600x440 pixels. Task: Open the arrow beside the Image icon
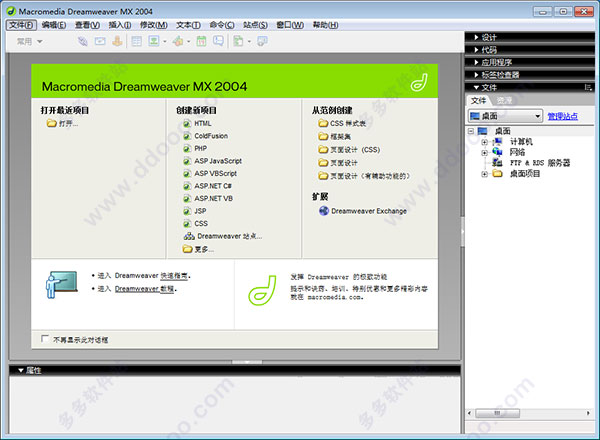[x=165, y=41]
